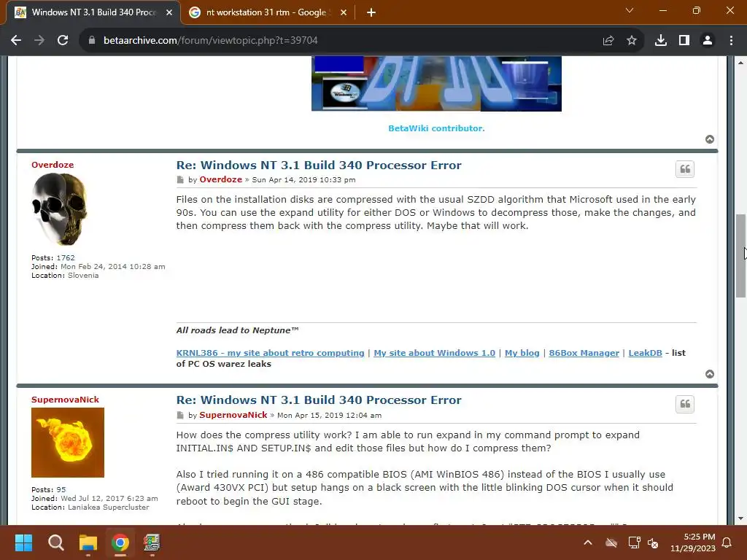The height and width of the screenshot is (560, 747).
Task: Click the address bar URL
Action: pyautogui.click(x=211, y=41)
